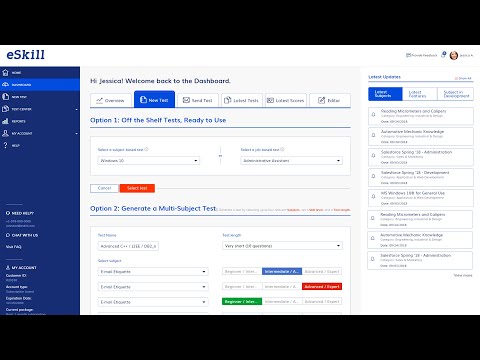The height and width of the screenshot is (360, 480).
Task: Choose Advanced / Expert in the row with blue Intermediate
Action: point(322,272)
